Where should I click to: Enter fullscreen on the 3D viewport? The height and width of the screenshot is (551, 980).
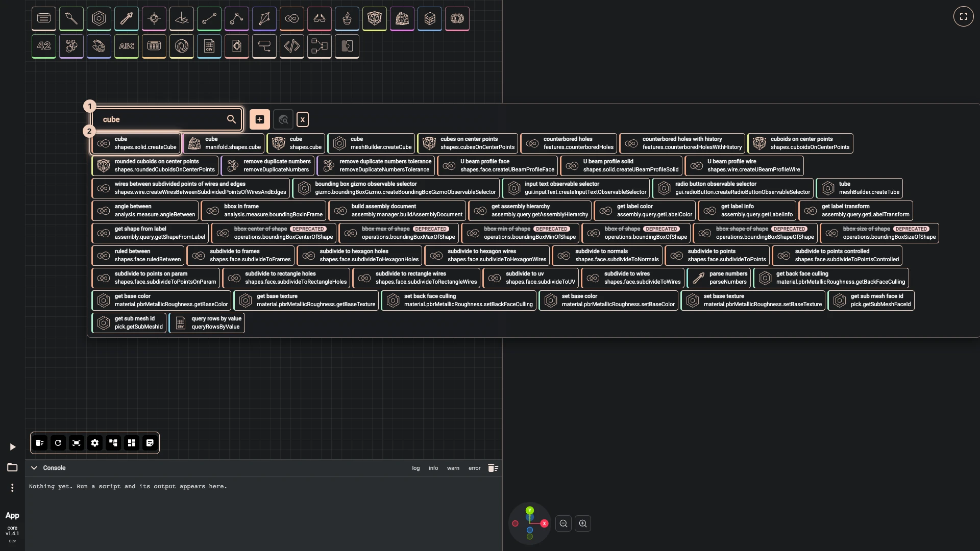click(x=963, y=16)
